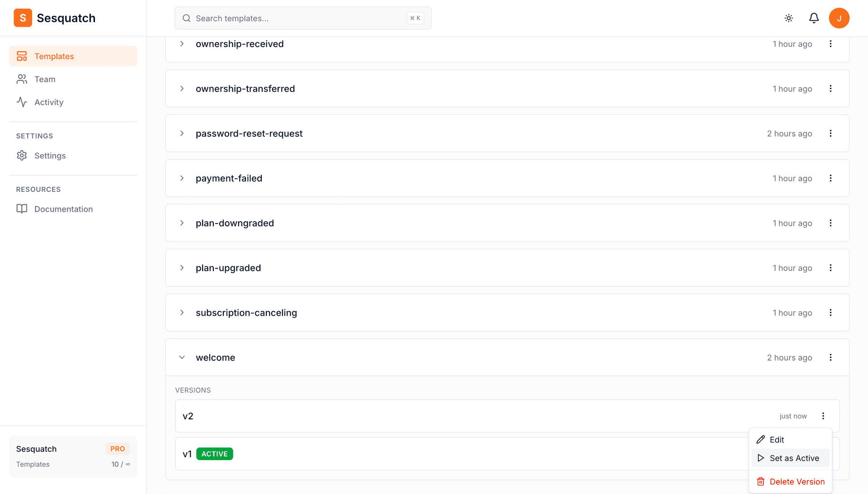Click the Settings gear icon
The height and width of the screenshot is (494, 868).
(x=22, y=155)
